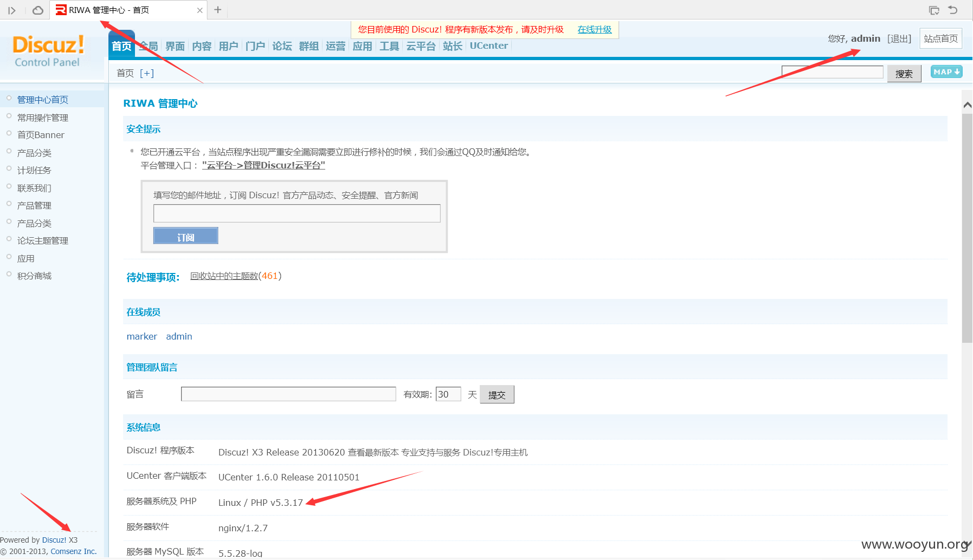Viewport: 973px width, 560px height.
Task: Close the RIWA 管理中心 browser tab
Action: point(199,10)
